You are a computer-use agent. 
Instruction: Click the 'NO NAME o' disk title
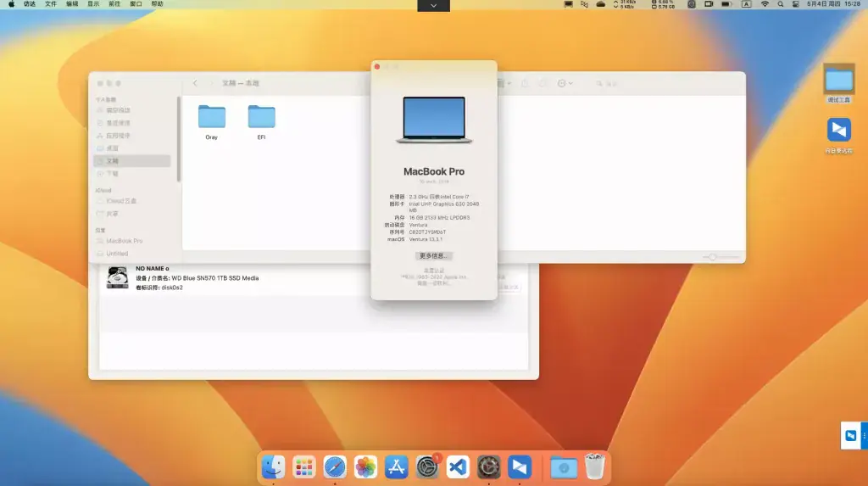153,269
